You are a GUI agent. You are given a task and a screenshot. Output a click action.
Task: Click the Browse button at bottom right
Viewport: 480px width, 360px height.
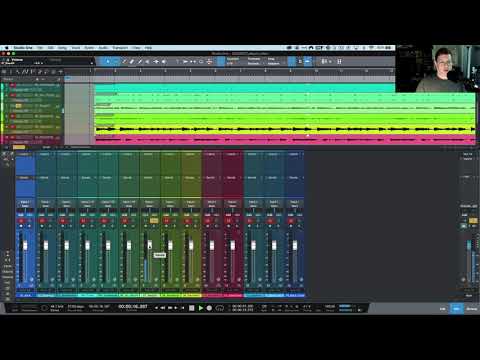click(471, 309)
